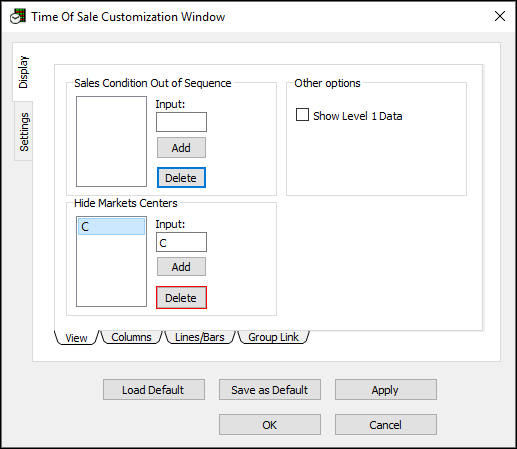The width and height of the screenshot is (517, 449).
Task: Select the View tab
Action: (x=76, y=338)
